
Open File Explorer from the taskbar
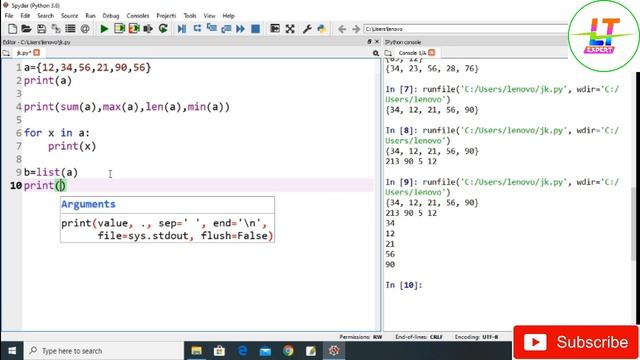click(x=196, y=351)
